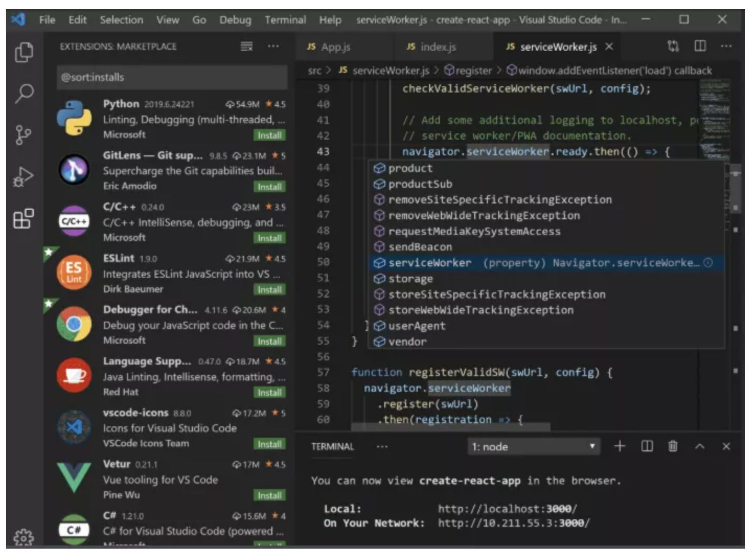Screen dimensions: 756x557
Task: Open Extensions panel more actions ellipsis
Action: (x=273, y=46)
